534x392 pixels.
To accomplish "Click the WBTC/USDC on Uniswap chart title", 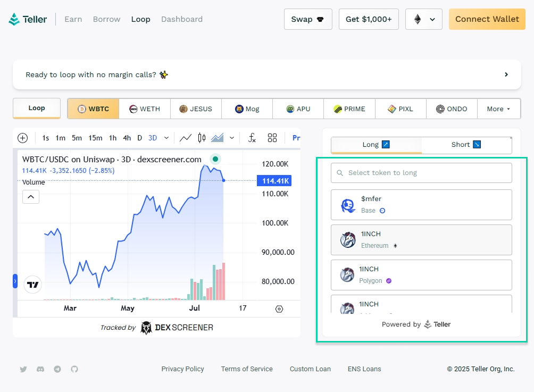I will [112, 160].
